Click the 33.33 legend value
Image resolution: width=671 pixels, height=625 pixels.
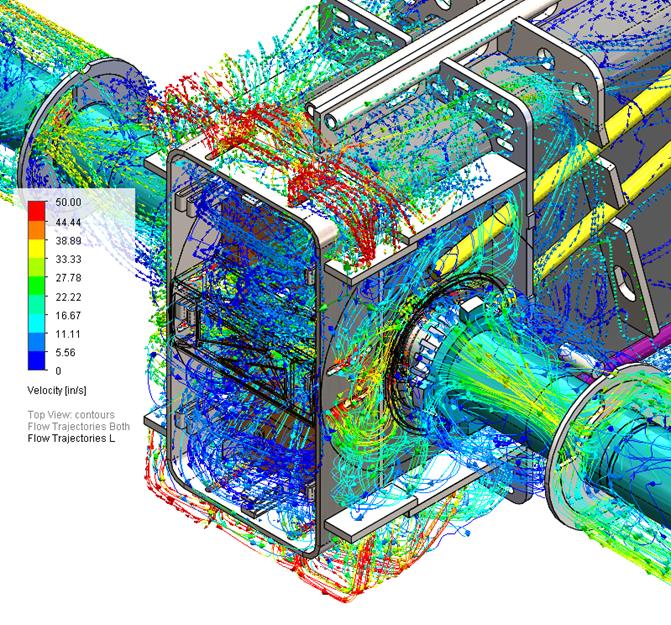[68, 259]
